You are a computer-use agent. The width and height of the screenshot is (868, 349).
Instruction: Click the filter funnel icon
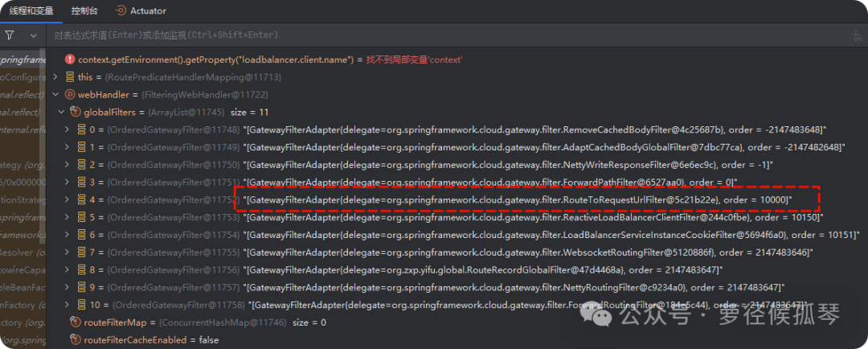pyautogui.click(x=10, y=35)
